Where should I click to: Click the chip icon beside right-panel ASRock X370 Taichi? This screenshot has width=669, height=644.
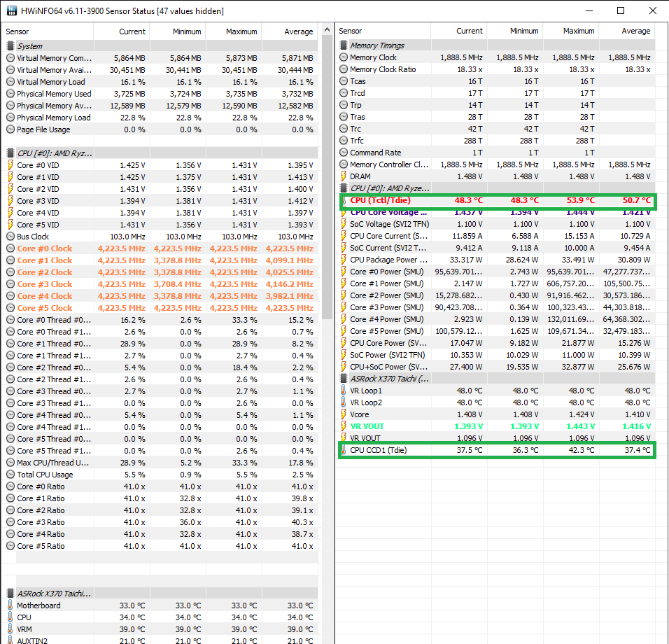344,379
